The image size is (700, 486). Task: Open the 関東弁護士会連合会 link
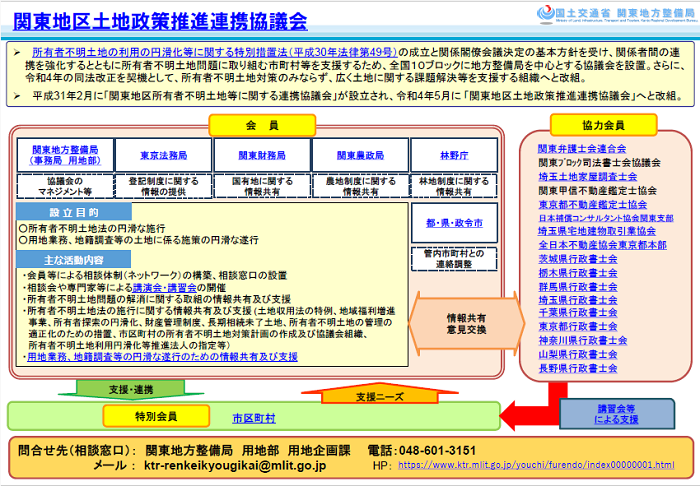click(x=582, y=149)
